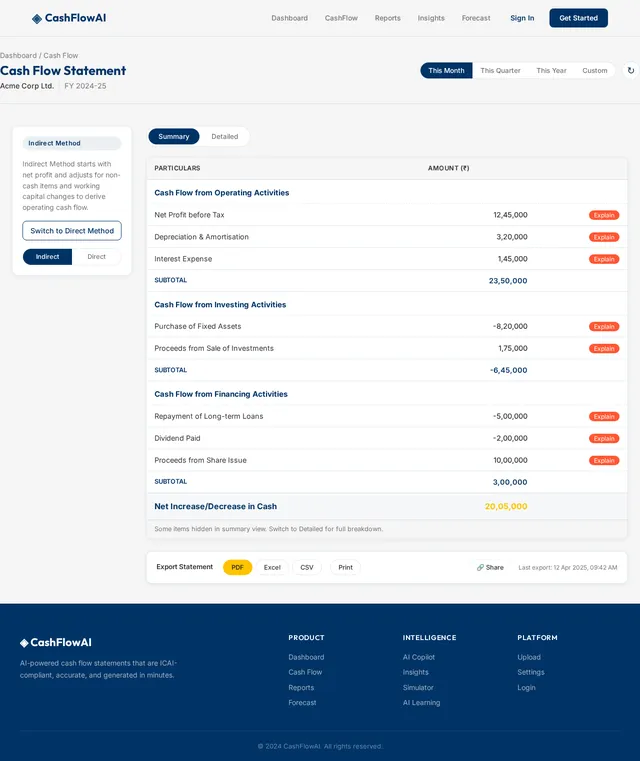The width and height of the screenshot is (640, 761).
Task: Explain Depreciation & Amortisation row
Action: [x=604, y=237]
